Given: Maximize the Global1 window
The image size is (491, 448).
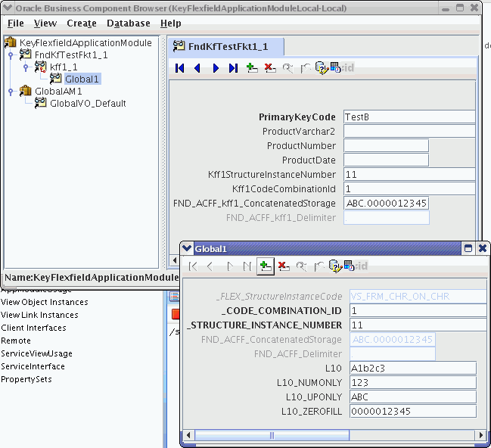Looking at the screenshot, I should (468, 248).
